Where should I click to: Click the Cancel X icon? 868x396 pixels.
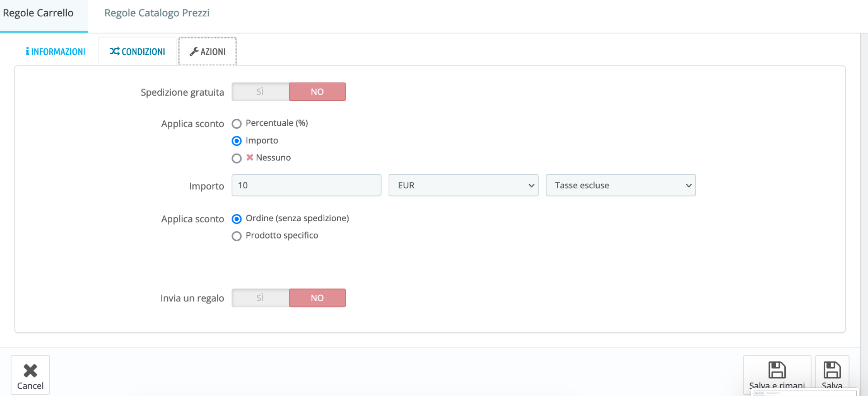point(30,371)
